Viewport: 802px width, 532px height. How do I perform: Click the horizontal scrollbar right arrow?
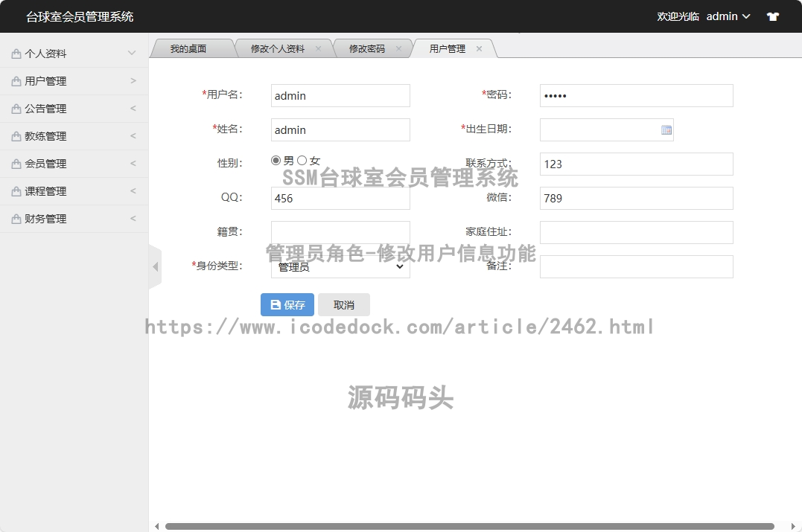[793, 526]
